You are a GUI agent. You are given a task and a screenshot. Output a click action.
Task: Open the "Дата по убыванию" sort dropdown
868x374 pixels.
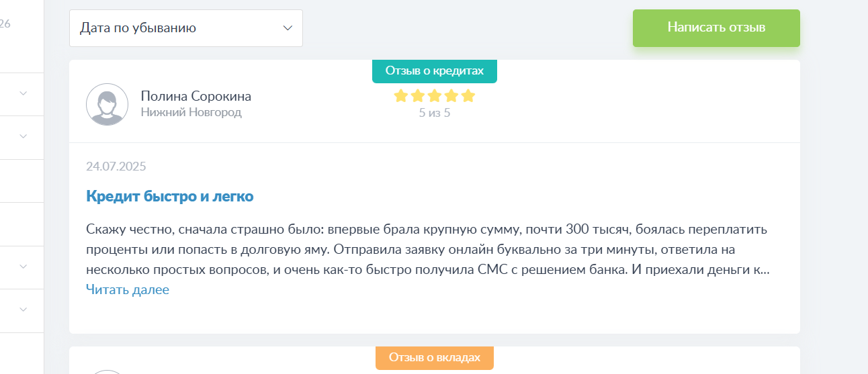pyautogui.click(x=186, y=28)
